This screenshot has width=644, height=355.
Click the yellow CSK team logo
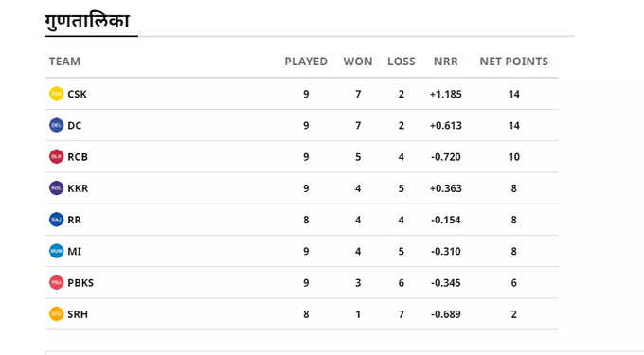[56, 94]
